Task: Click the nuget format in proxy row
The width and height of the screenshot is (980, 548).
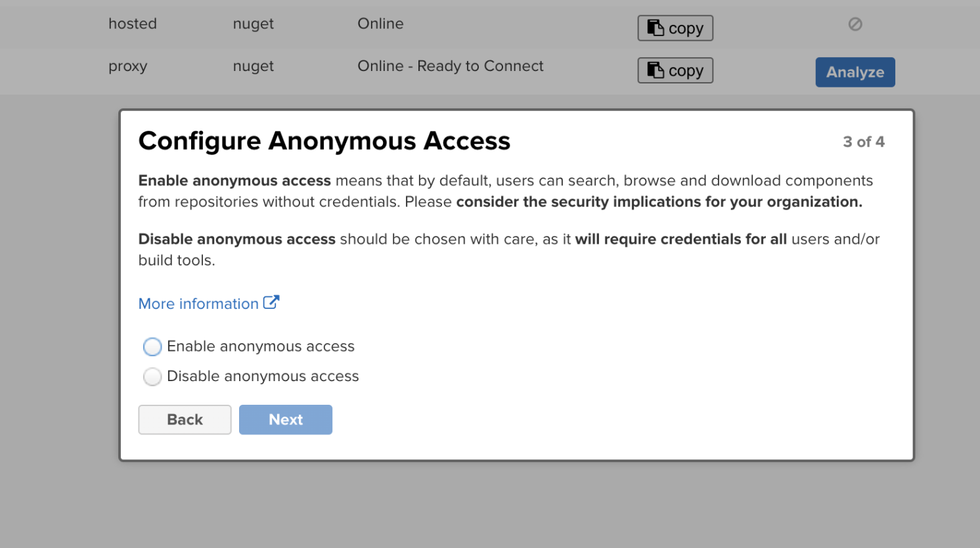Action: point(254,66)
